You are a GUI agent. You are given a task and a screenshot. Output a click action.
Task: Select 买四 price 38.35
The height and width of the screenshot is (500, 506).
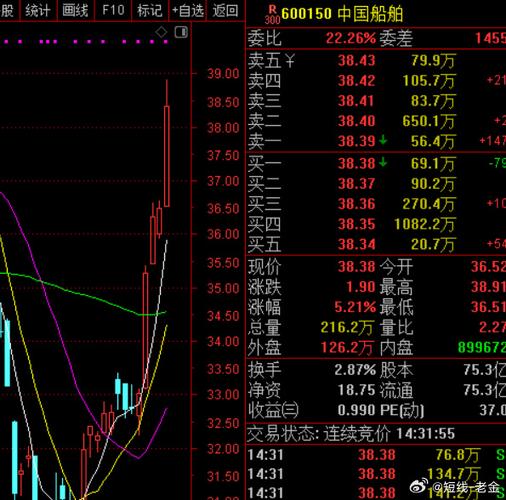tap(356, 224)
